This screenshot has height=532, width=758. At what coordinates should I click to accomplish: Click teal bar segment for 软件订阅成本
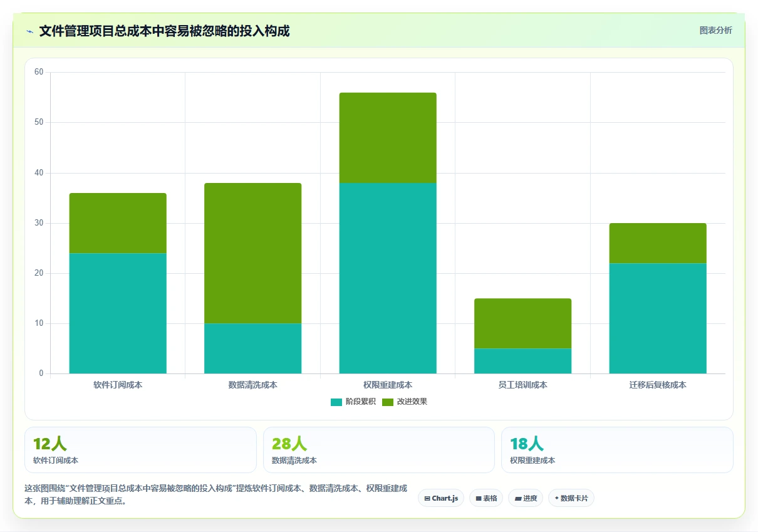click(118, 313)
